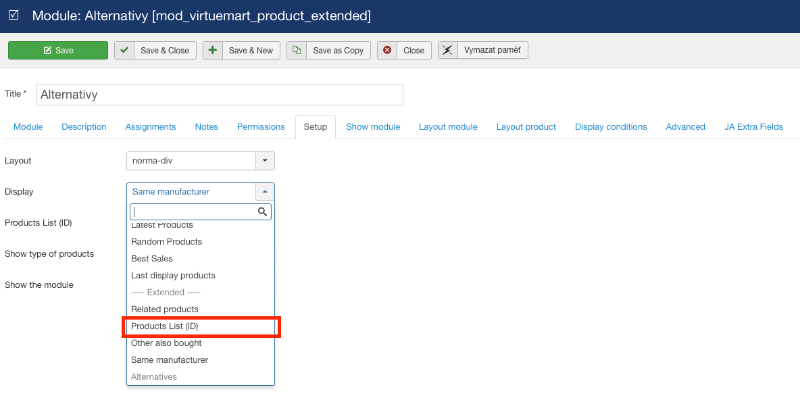Click the plus icon of Save & New
This screenshot has width=800, height=397.
(x=213, y=51)
